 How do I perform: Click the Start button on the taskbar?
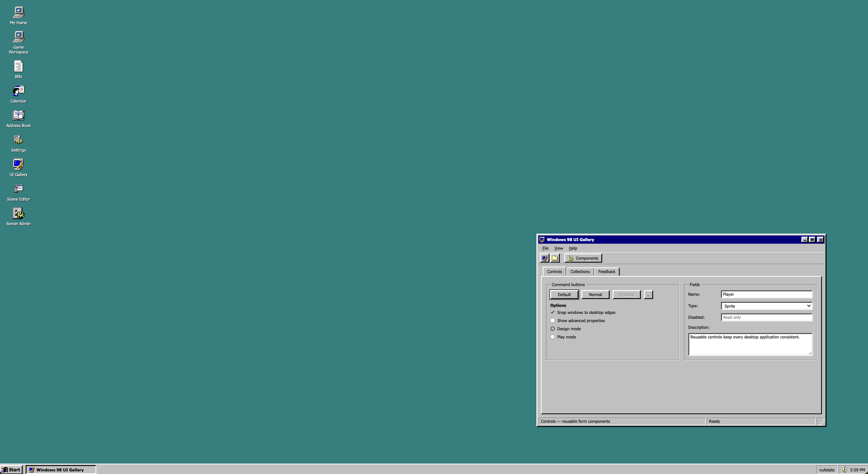click(12, 470)
